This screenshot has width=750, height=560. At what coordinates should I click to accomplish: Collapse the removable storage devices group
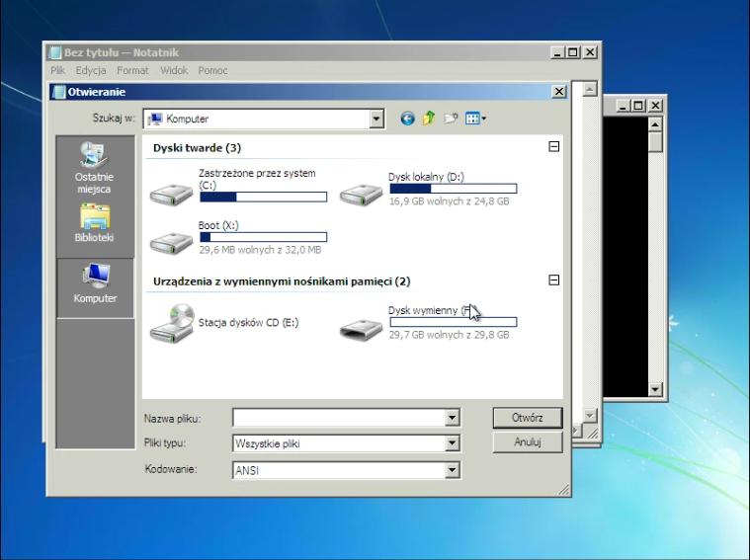(x=554, y=280)
